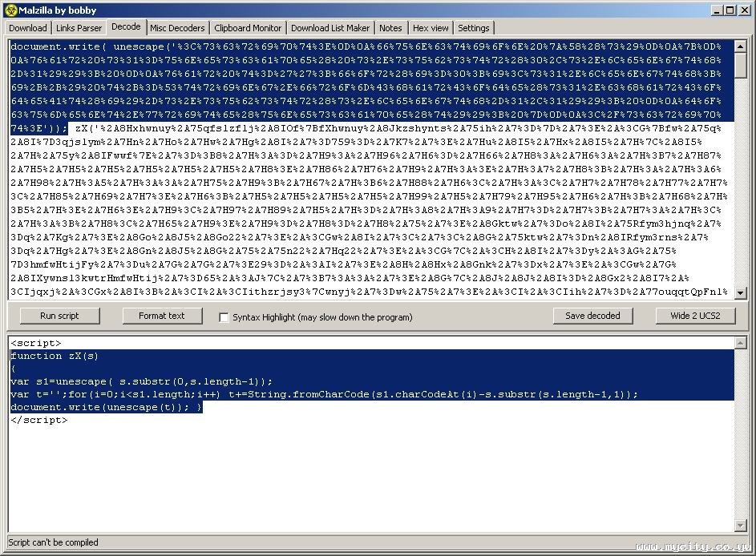Click the Save decoded button
The height and width of the screenshot is (556, 756).
coord(592,316)
